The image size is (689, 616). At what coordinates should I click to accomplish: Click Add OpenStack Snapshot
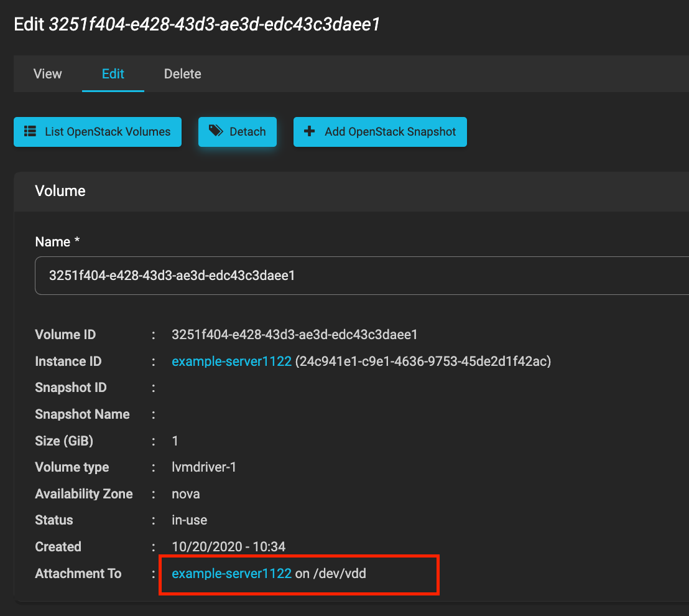click(380, 131)
